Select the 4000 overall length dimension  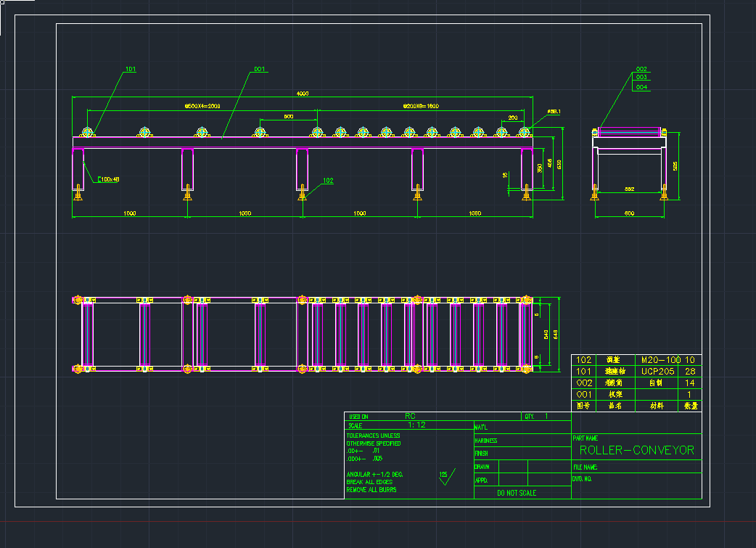point(302,94)
